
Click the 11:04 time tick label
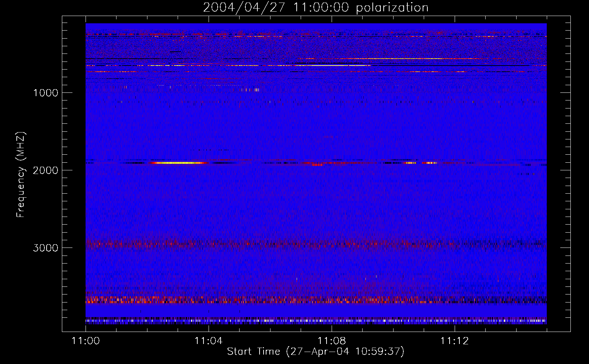209,341
